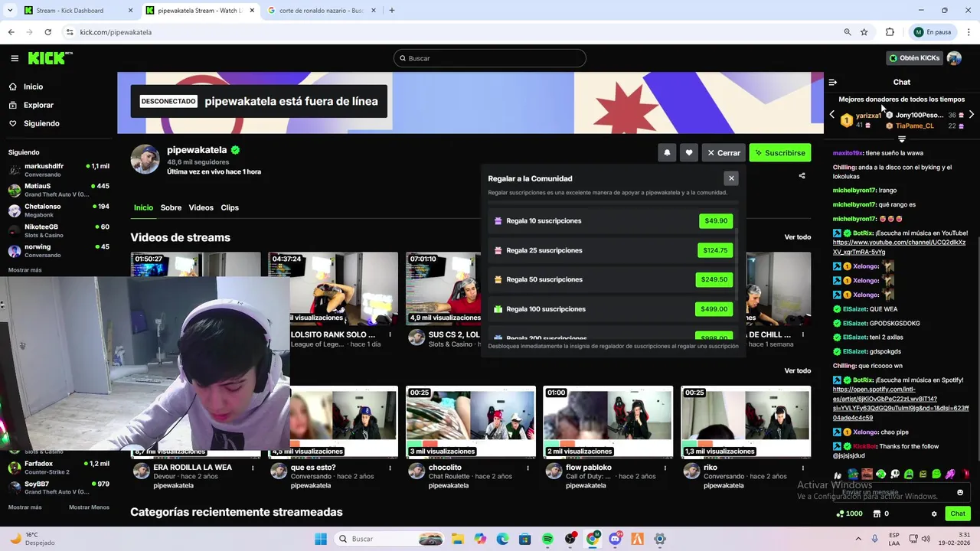Open BotRix YouTube channel link in chat
Image resolution: width=980 pixels, height=551 pixels.
pyautogui.click(x=900, y=247)
